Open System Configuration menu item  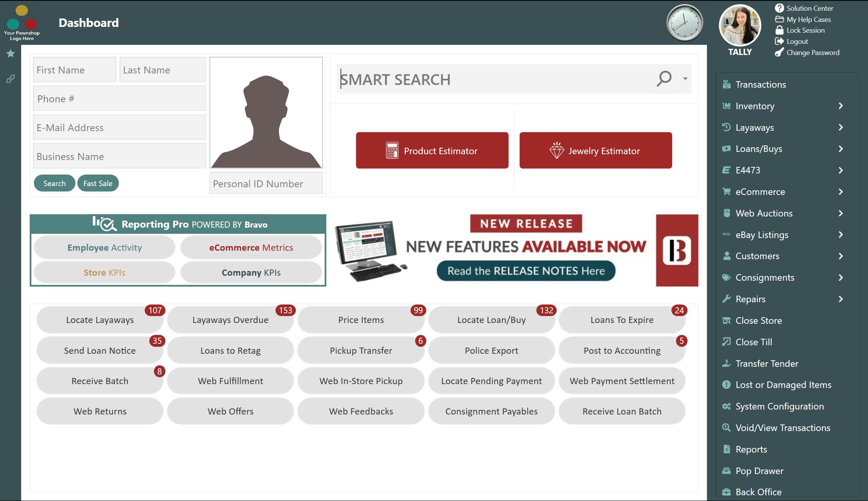(x=779, y=406)
